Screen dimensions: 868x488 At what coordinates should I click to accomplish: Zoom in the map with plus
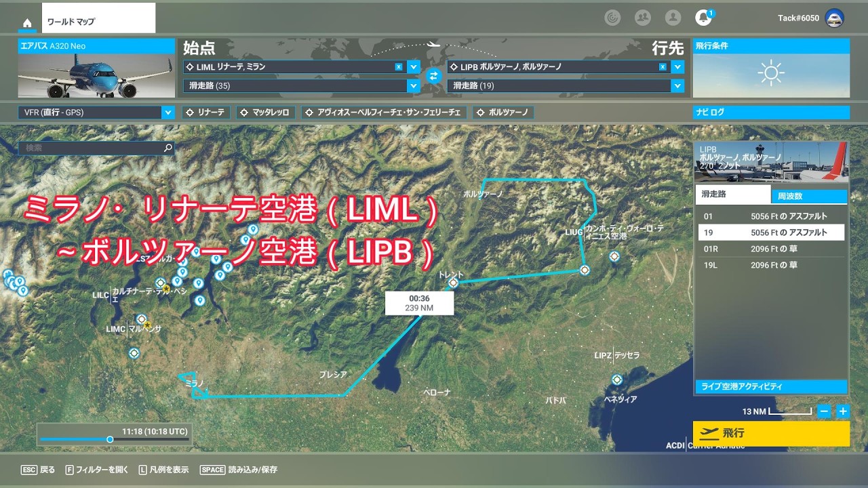click(843, 411)
